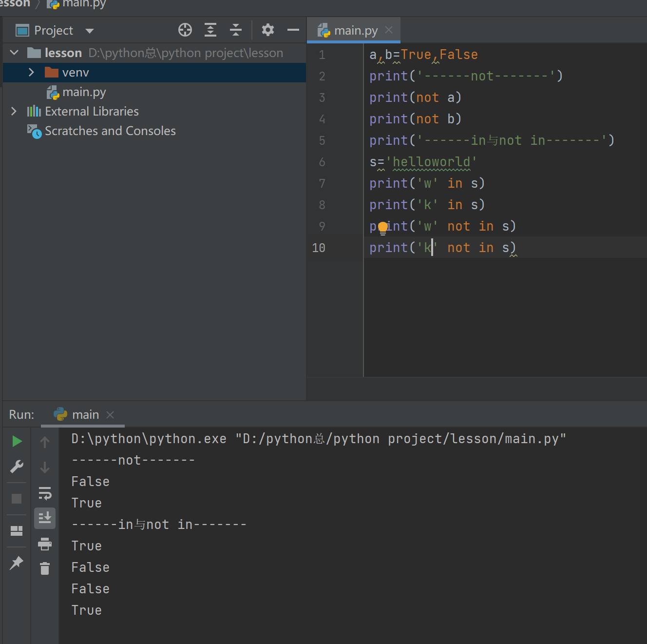Close the main Run tab

tap(110, 415)
